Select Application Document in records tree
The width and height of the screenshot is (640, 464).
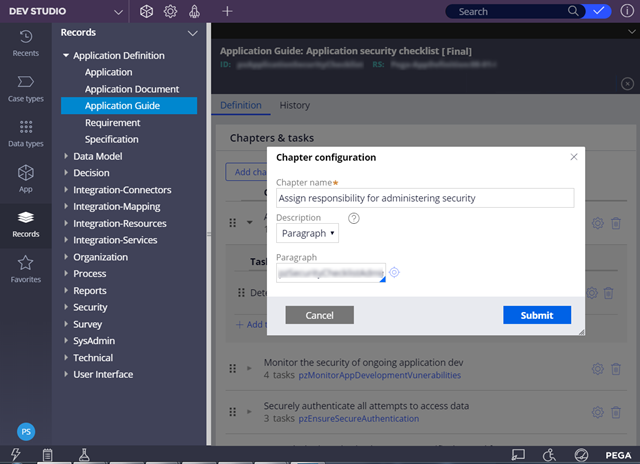(131, 89)
